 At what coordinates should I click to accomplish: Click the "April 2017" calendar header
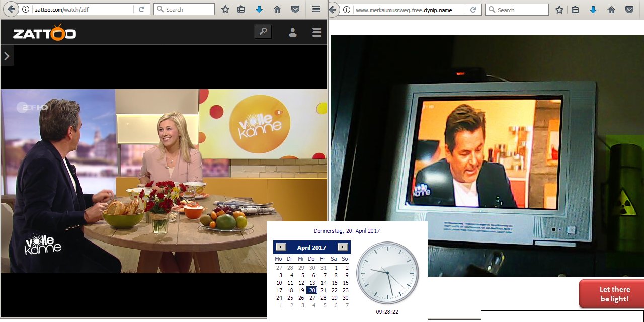point(311,248)
